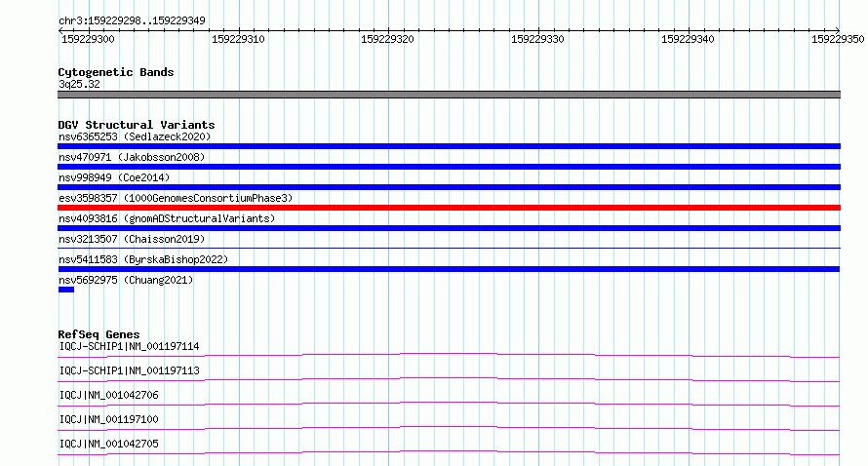Click ruler position 159229330
Image resolution: width=868 pixels, height=466 pixels.
(537, 39)
